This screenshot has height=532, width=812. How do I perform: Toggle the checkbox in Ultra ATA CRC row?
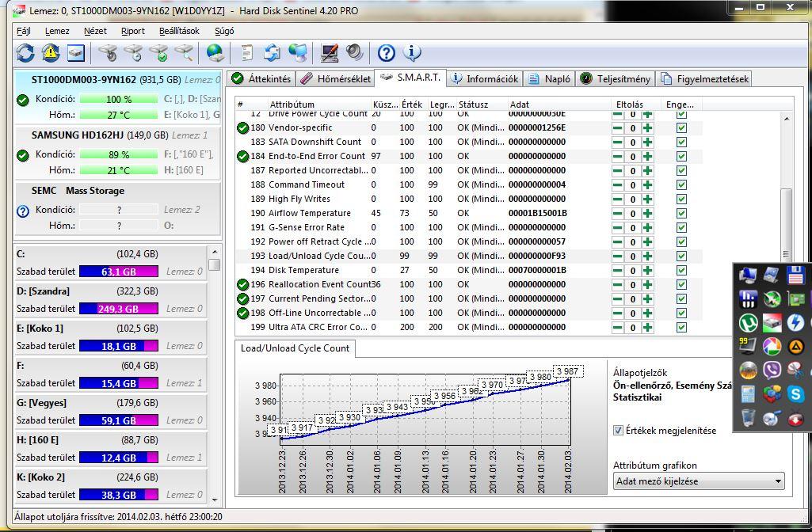point(681,327)
